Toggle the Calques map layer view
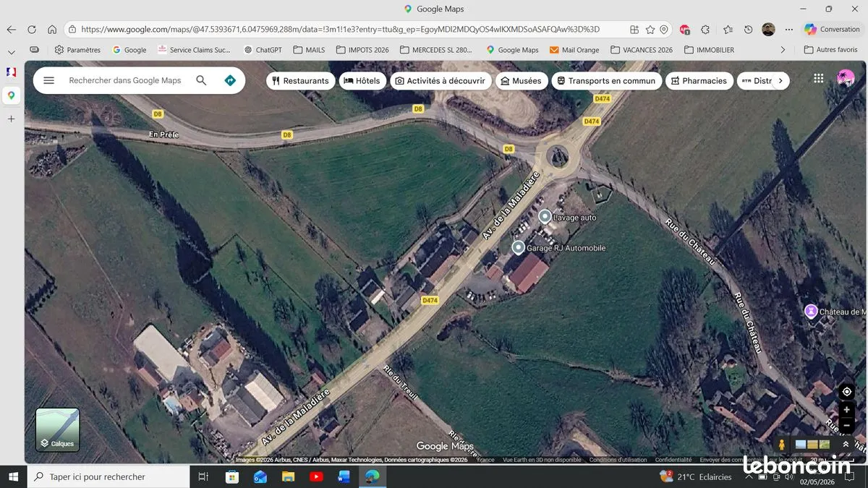Viewport: 868px width, 488px height. click(58, 430)
